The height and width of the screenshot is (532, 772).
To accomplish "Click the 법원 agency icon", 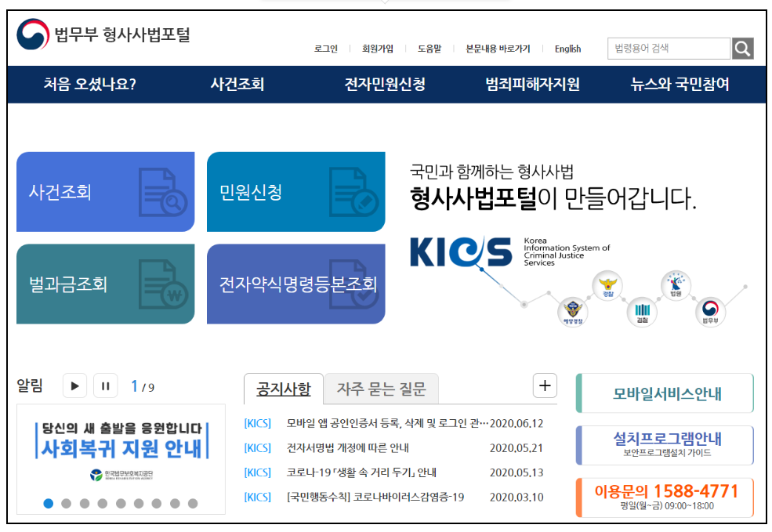I will tap(676, 285).
